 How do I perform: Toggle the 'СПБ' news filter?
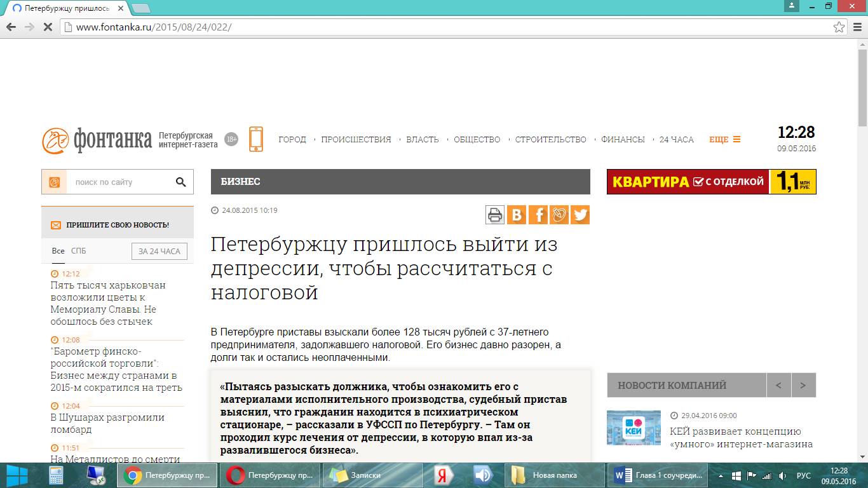(78, 251)
